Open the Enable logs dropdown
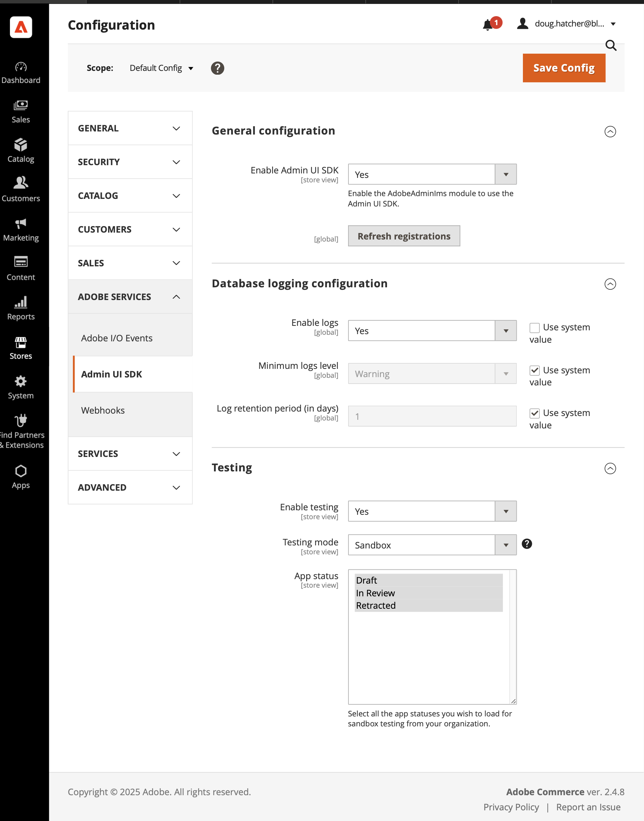644x821 pixels. click(x=432, y=331)
